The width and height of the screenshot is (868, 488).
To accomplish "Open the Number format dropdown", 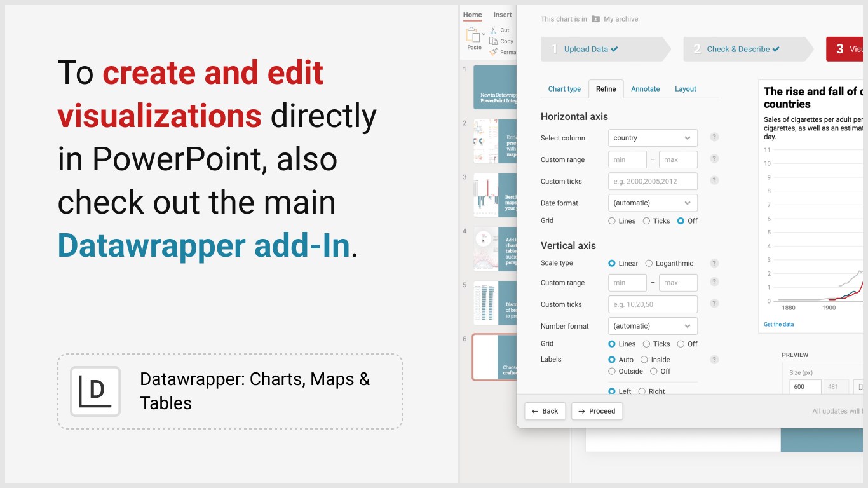I will click(653, 326).
